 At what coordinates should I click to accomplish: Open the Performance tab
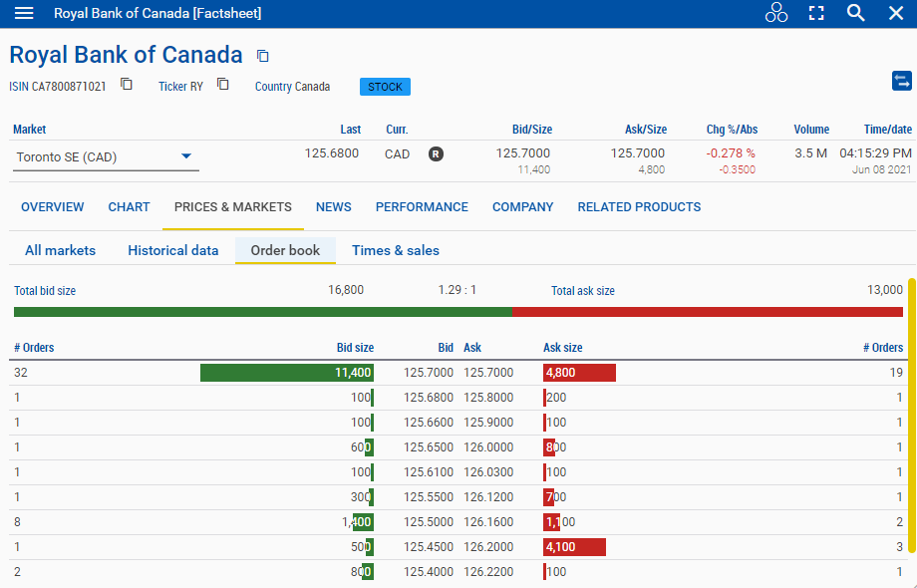coord(422,207)
